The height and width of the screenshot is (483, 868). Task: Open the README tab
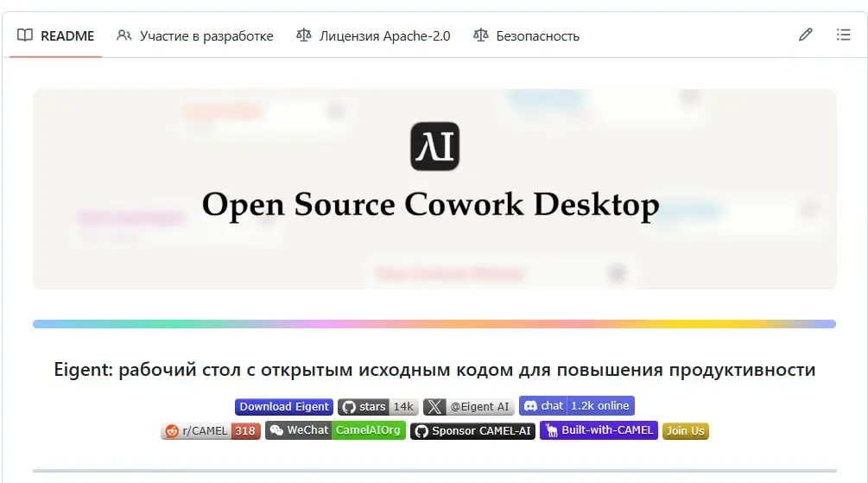[55, 35]
